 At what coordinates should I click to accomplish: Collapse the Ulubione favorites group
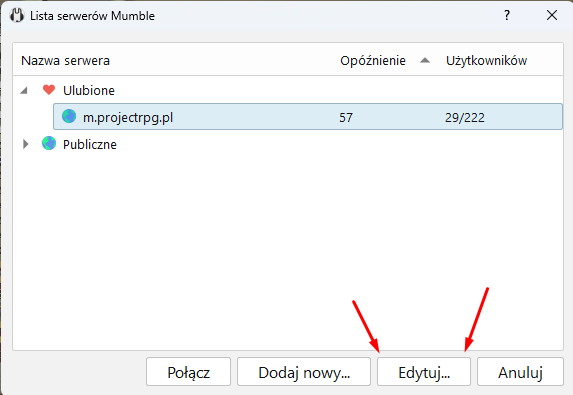click(24, 90)
